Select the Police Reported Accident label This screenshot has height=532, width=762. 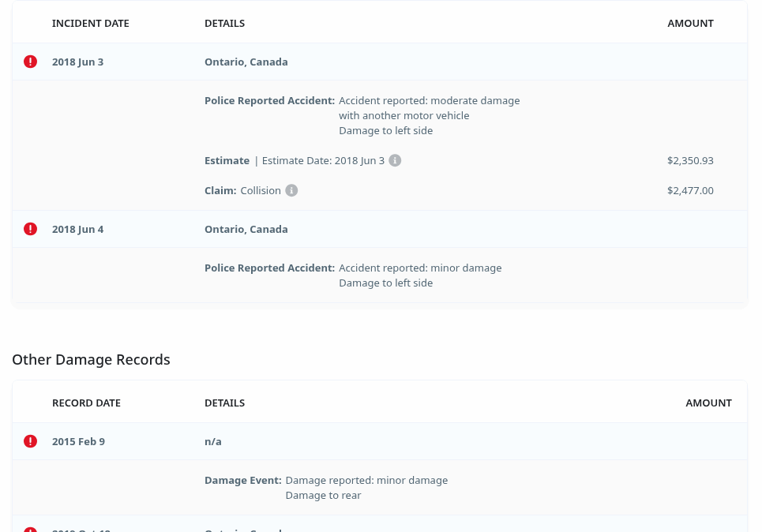pos(269,100)
